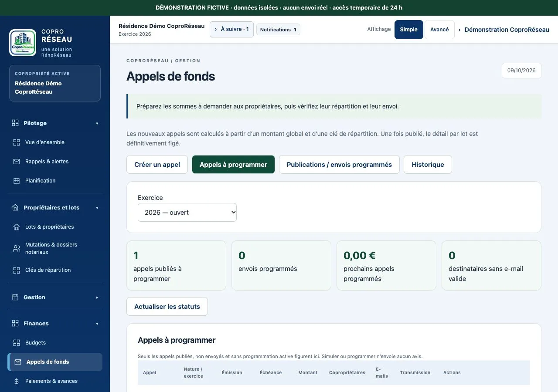Select the Appels à programmer tab

[x=233, y=165]
